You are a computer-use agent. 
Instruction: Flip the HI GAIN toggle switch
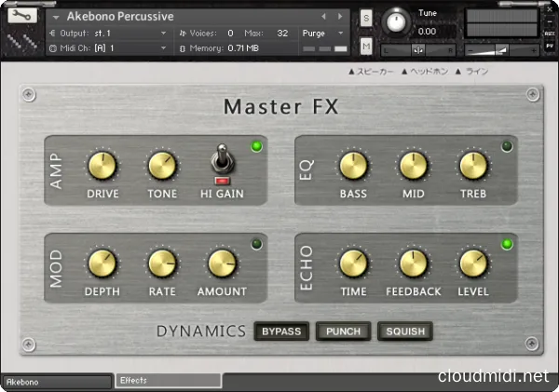(223, 159)
